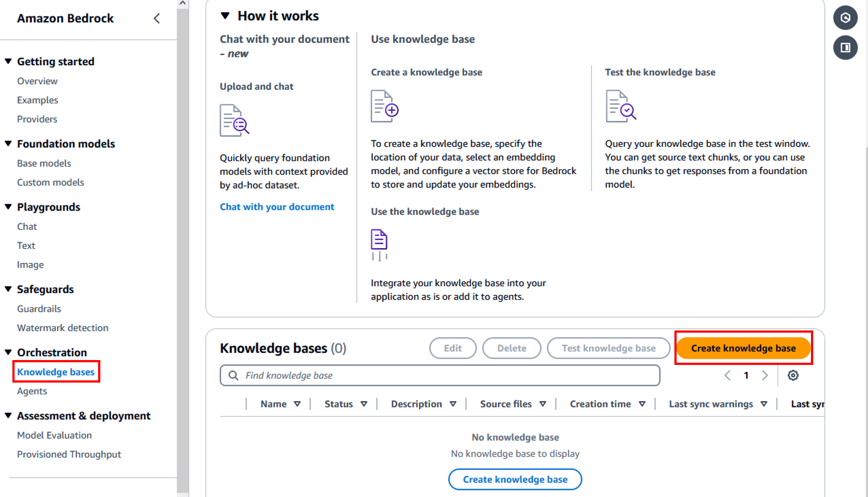The width and height of the screenshot is (868, 497).
Task: Collapse the Orchestration sidebar group
Action: click(x=8, y=352)
